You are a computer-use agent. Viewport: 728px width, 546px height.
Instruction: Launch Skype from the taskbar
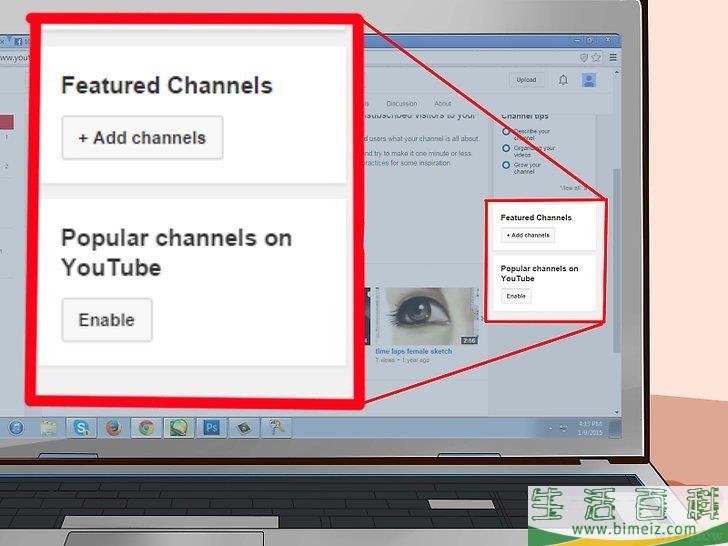click(81, 428)
